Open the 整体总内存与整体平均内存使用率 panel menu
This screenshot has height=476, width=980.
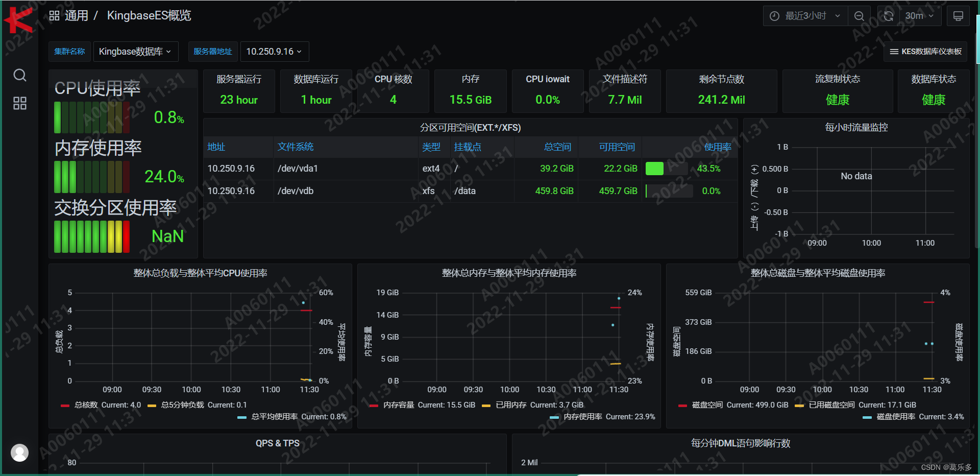point(509,273)
